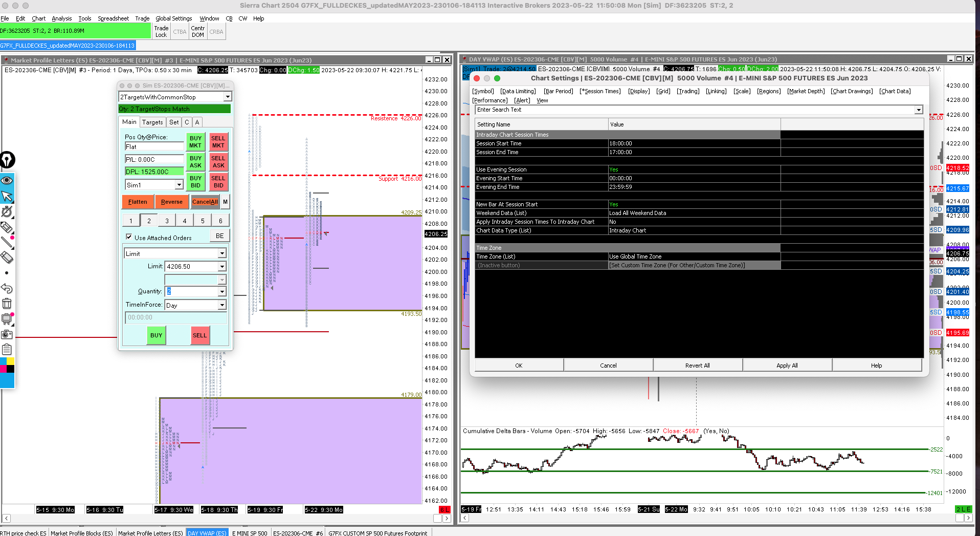Open Time Zone list value
This screenshot has height=536, width=980.
click(694, 256)
